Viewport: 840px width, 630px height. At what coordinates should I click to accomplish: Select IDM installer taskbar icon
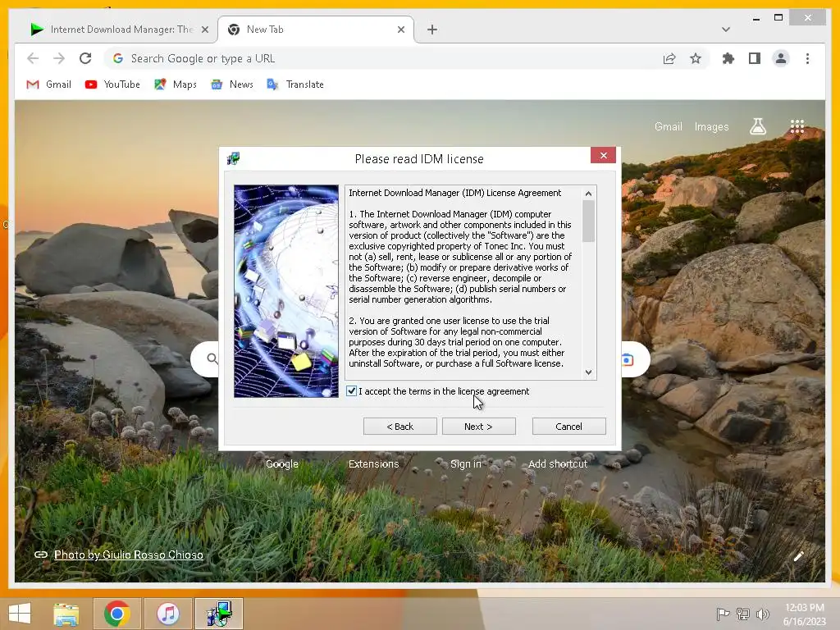[x=219, y=614]
